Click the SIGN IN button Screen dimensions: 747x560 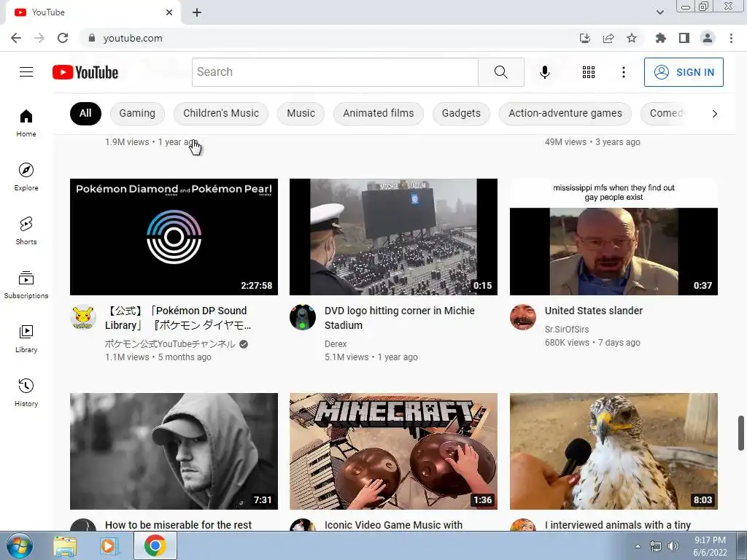tap(684, 72)
